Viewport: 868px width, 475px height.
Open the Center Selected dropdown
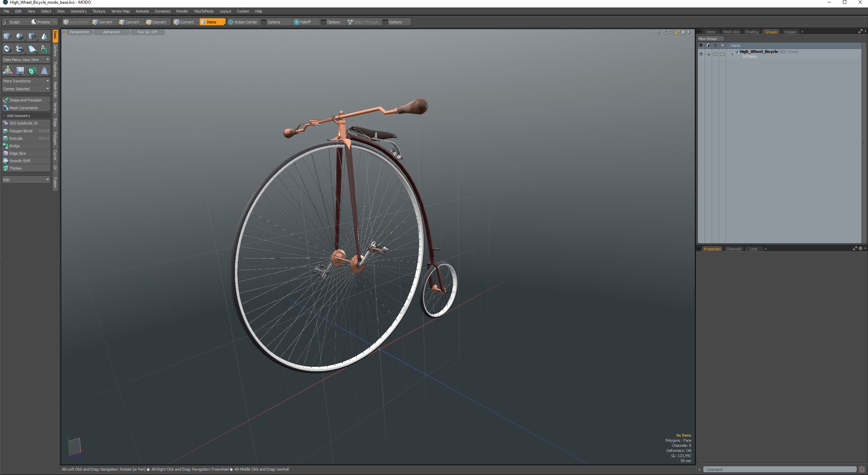point(25,89)
